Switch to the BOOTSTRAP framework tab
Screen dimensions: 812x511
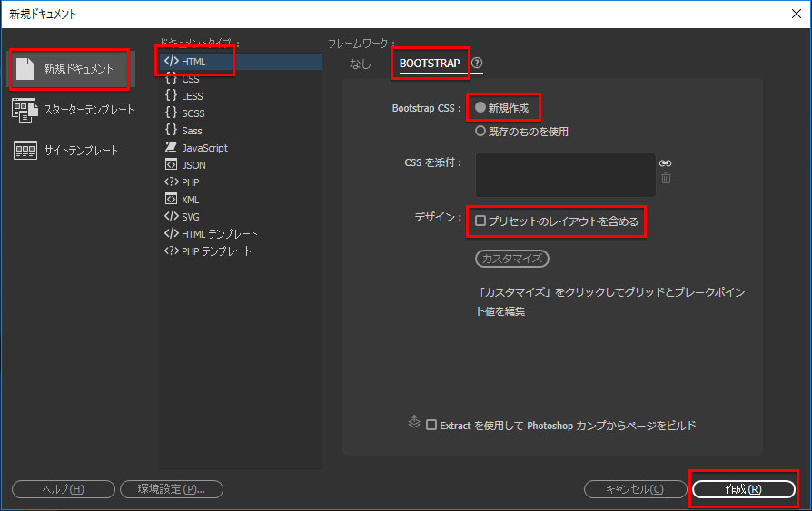click(430, 64)
